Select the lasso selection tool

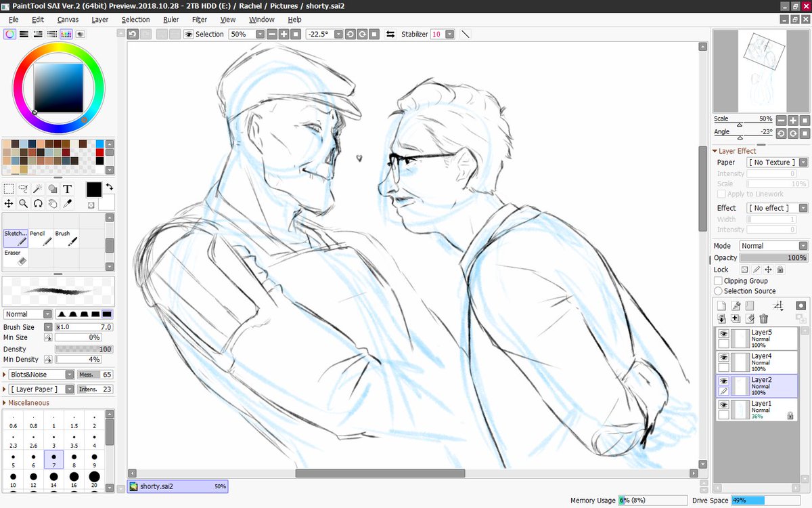(24, 189)
